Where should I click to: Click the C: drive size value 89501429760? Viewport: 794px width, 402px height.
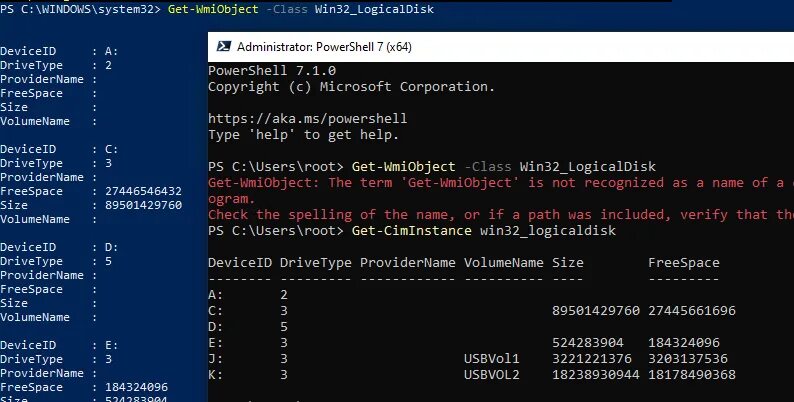(596, 311)
